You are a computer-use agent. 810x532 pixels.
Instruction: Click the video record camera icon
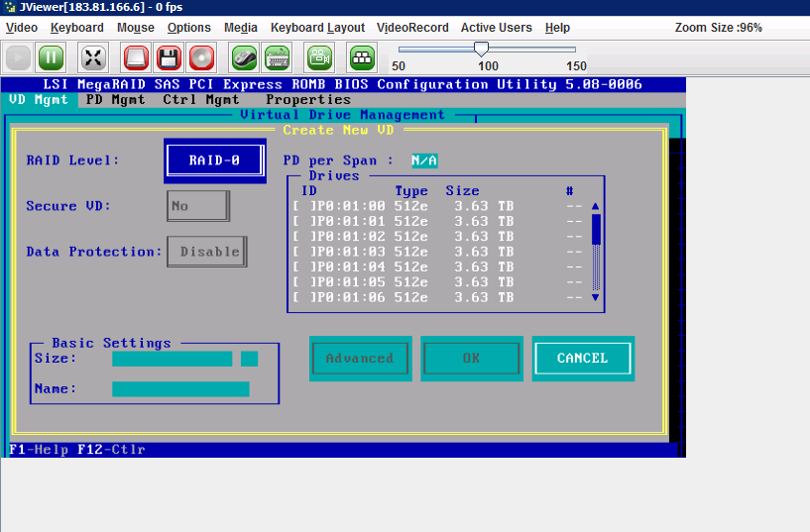[x=319, y=57]
